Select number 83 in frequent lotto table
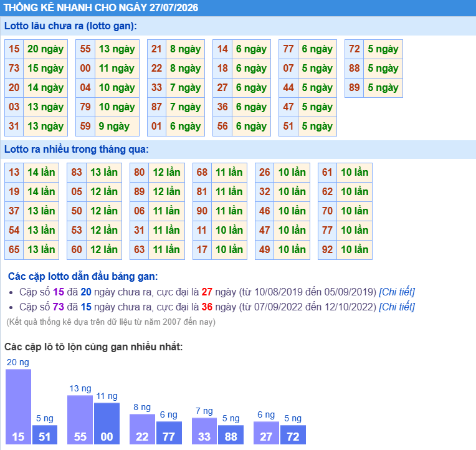The height and width of the screenshot is (450, 476). [77, 172]
